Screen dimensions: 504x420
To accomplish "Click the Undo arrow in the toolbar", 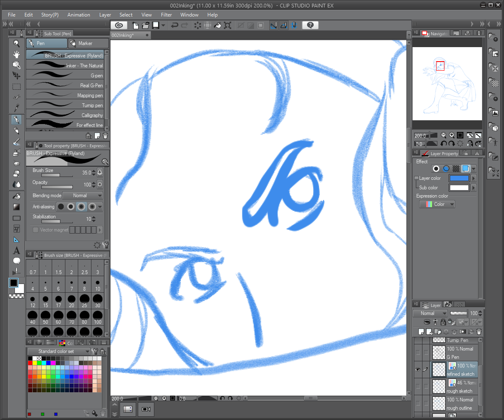I will [x=175, y=25].
